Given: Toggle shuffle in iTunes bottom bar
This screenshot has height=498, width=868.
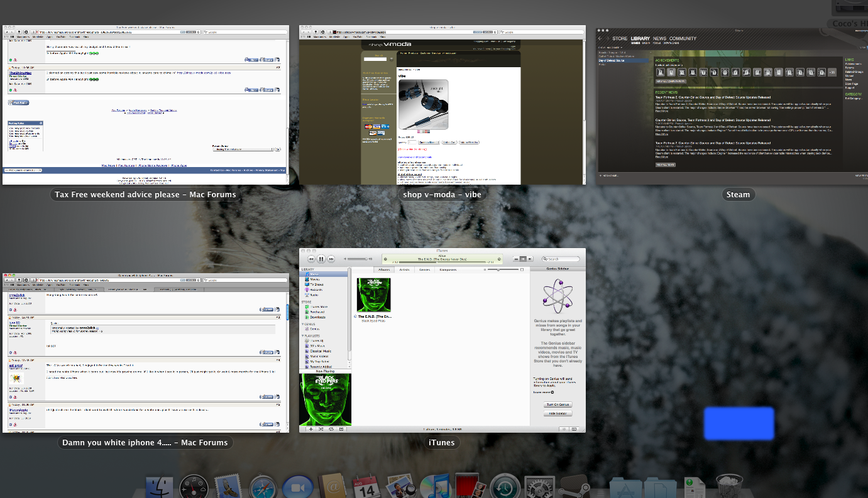Looking at the screenshot, I should pyautogui.click(x=321, y=429).
